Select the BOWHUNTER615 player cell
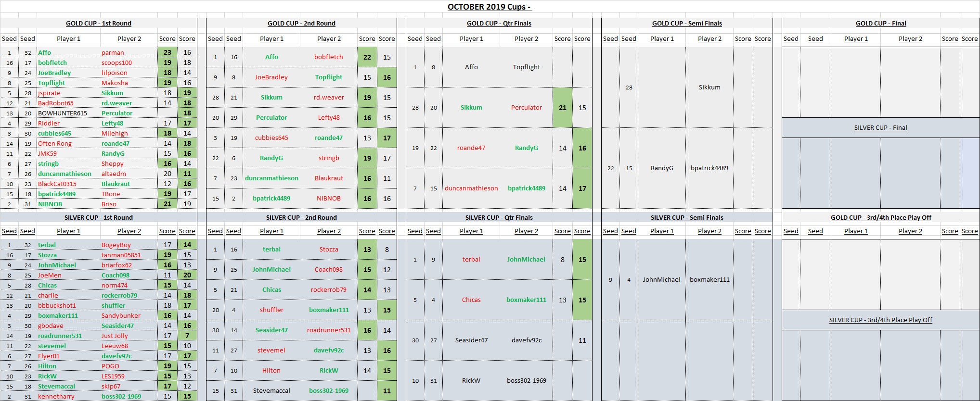Image resolution: width=980 pixels, height=401 pixels. 63,113
